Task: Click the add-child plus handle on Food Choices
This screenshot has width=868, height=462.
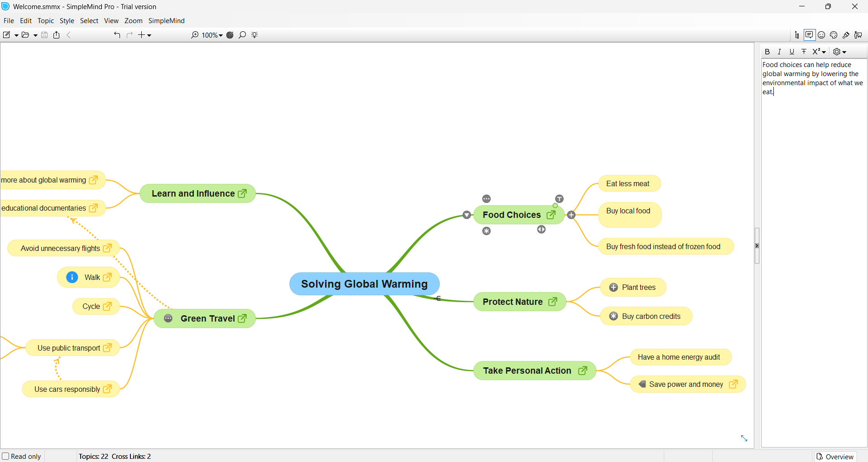Action: (571, 215)
